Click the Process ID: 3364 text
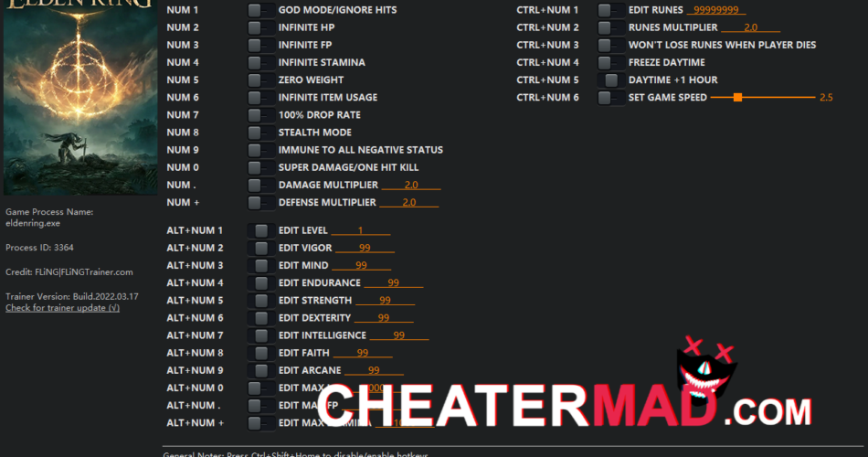Image resolution: width=868 pixels, height=457 pixels. tap(39, 248)
